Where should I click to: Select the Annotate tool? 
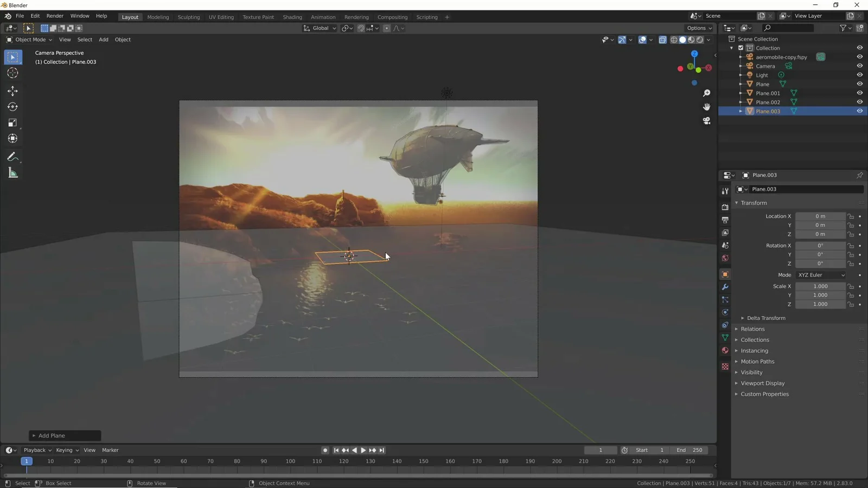click(12, 157)
